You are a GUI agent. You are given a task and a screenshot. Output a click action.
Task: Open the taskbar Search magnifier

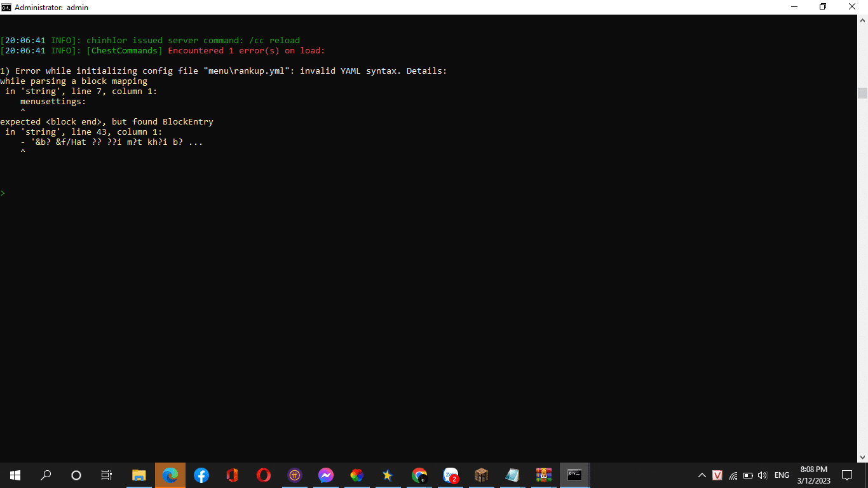pos(46,475)
